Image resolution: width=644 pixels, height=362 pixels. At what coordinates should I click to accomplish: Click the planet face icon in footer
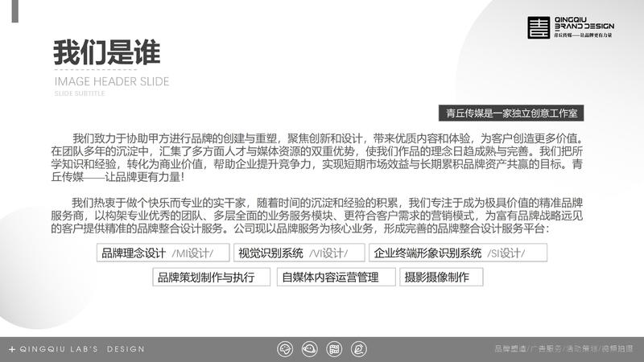(x=309, y=349)
